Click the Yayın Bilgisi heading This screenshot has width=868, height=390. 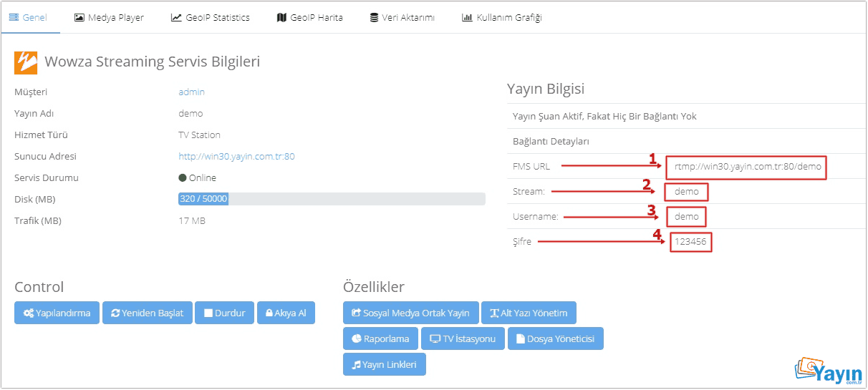pyautogui.click(x=546, y=89)
